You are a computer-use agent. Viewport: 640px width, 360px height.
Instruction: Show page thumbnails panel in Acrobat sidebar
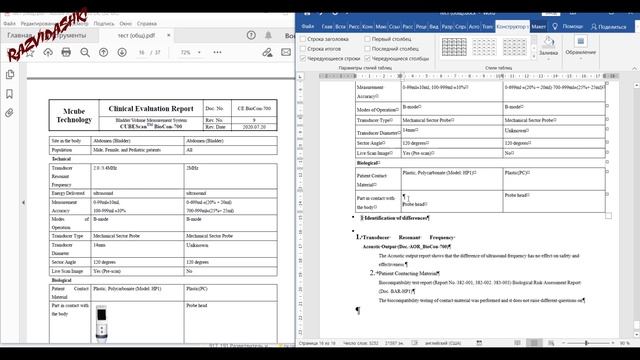pyautogui.click(x=10, y=75)
